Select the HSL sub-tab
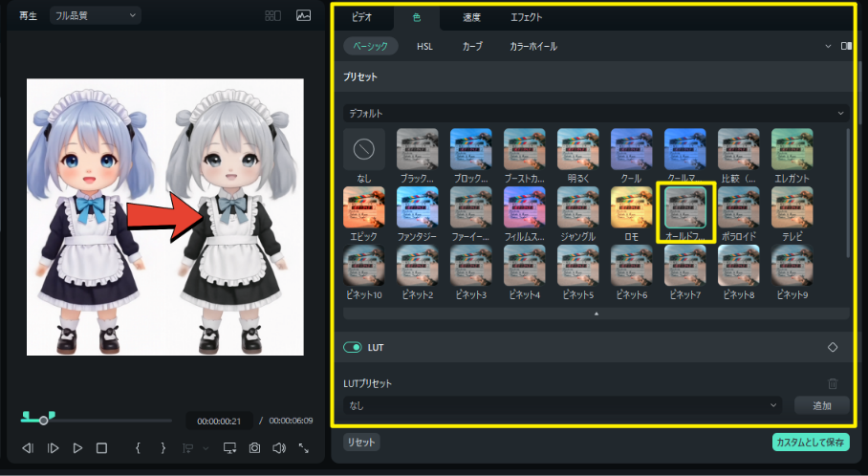The image size is (868, 476). 424,47
